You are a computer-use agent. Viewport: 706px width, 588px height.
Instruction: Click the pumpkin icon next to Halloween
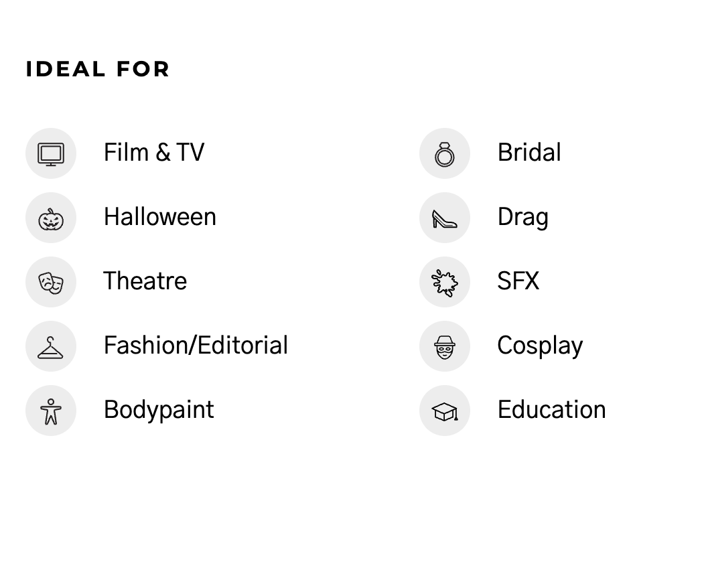point(51,218)
